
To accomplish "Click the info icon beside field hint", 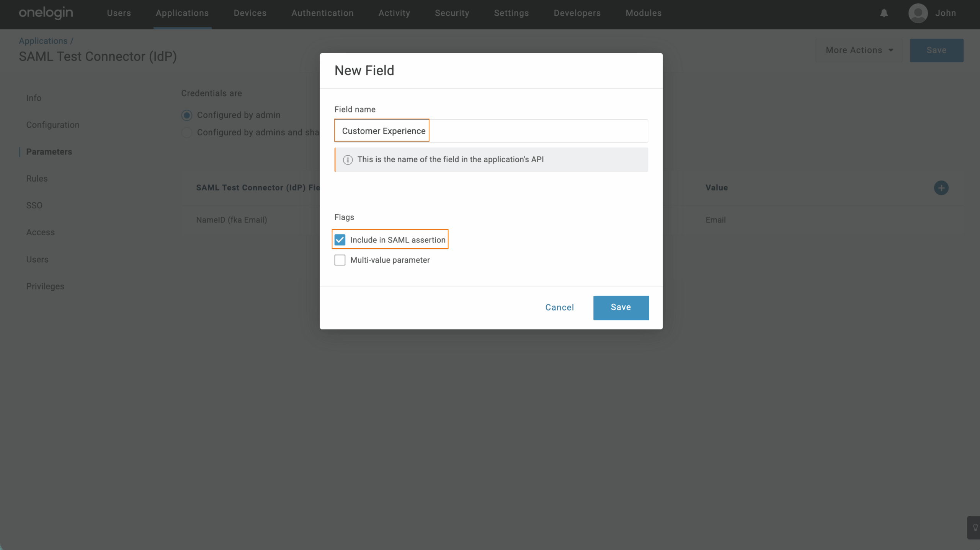I will [x=348, y=160].
